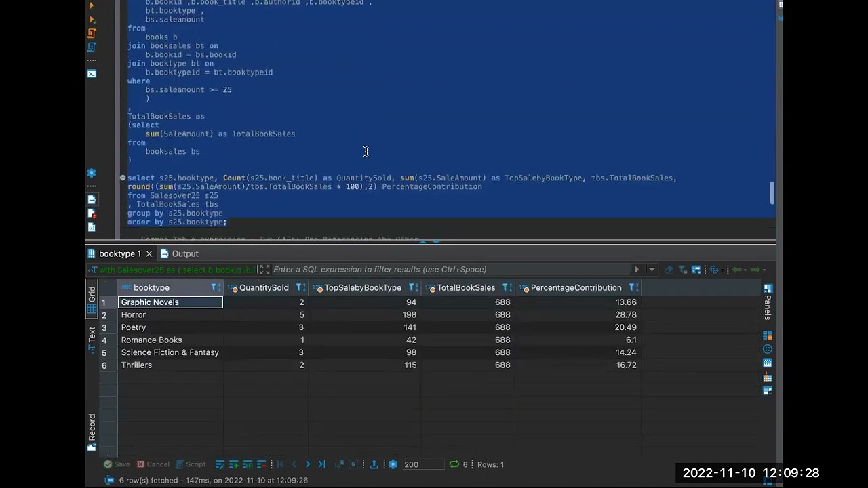Open the QuantitySold column filter dropdown
Viewport: 868px width, 488px height.
tap(300, 287)
